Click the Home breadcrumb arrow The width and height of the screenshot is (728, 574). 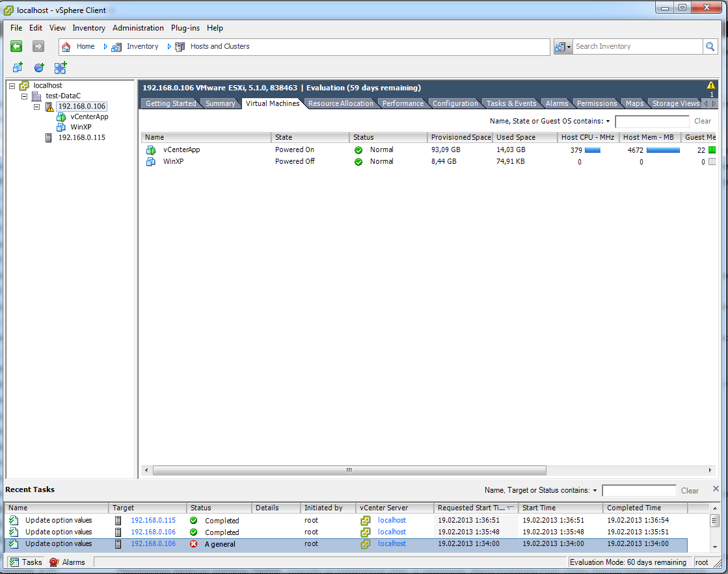105,46
